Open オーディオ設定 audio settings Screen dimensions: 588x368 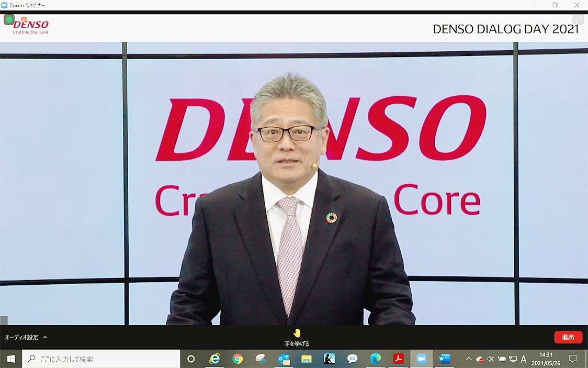(x=21, y=338)
